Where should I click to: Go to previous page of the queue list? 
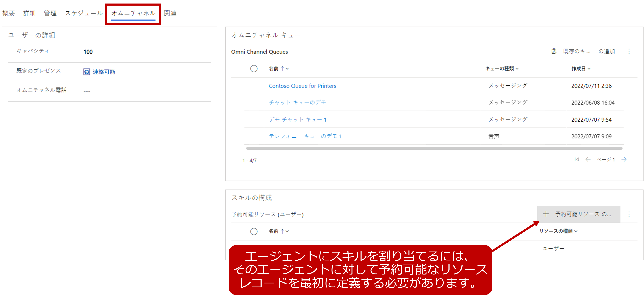[x=588, y=159]
